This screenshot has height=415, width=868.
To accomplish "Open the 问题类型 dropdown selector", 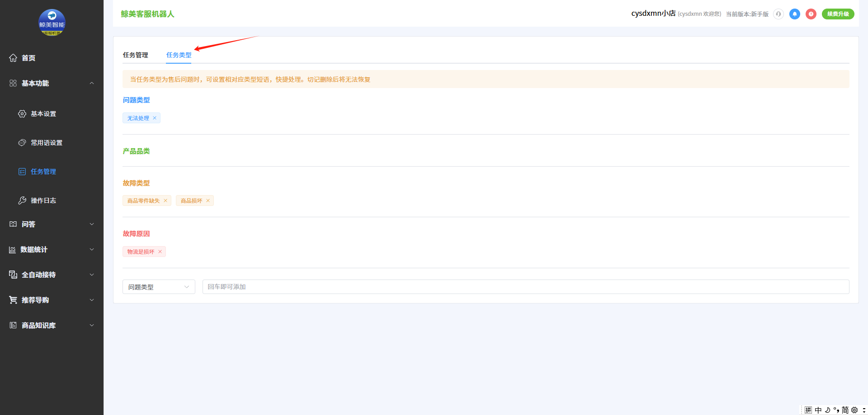I will click(159, 287).
